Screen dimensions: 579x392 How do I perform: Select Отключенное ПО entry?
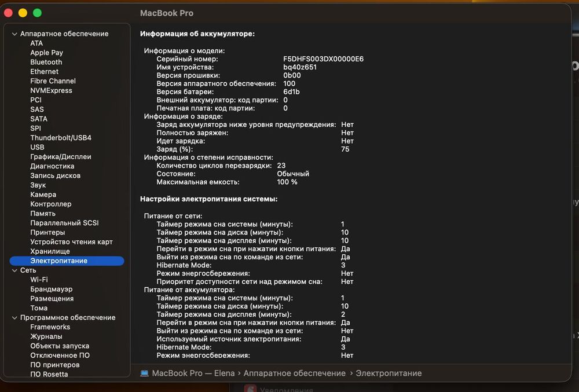[x=60, y=356]
